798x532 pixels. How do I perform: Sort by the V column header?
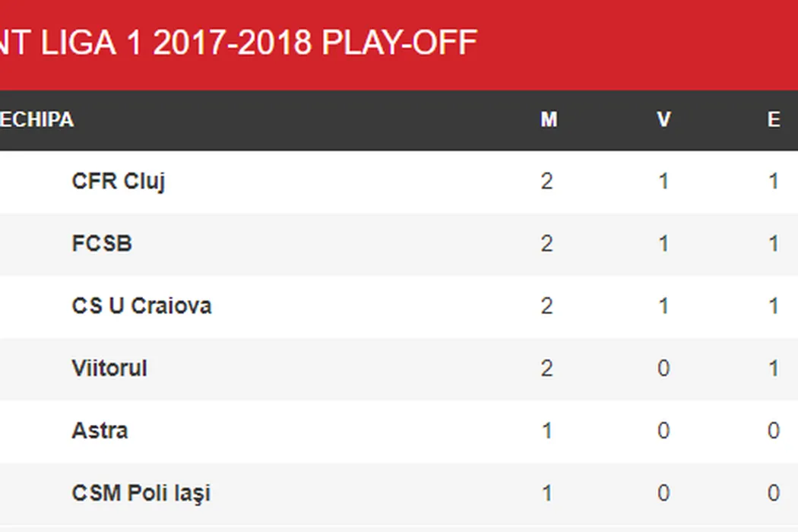point(663,120)
